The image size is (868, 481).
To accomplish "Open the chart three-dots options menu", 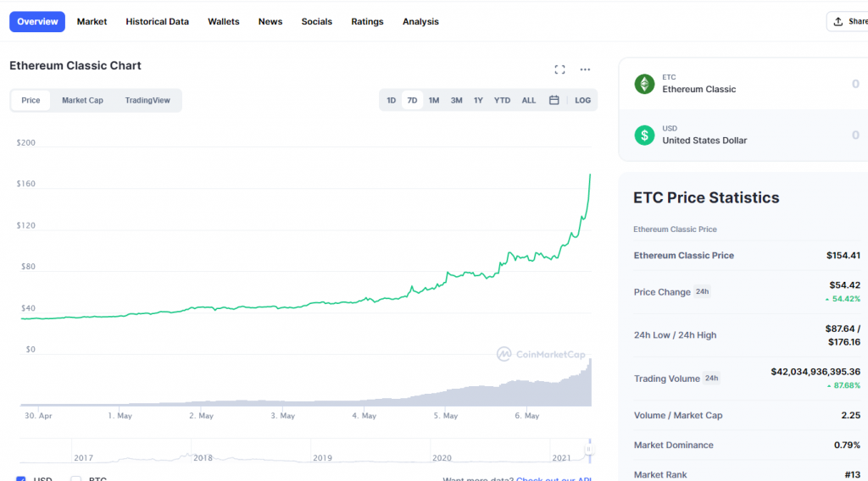I will point(585,69).
